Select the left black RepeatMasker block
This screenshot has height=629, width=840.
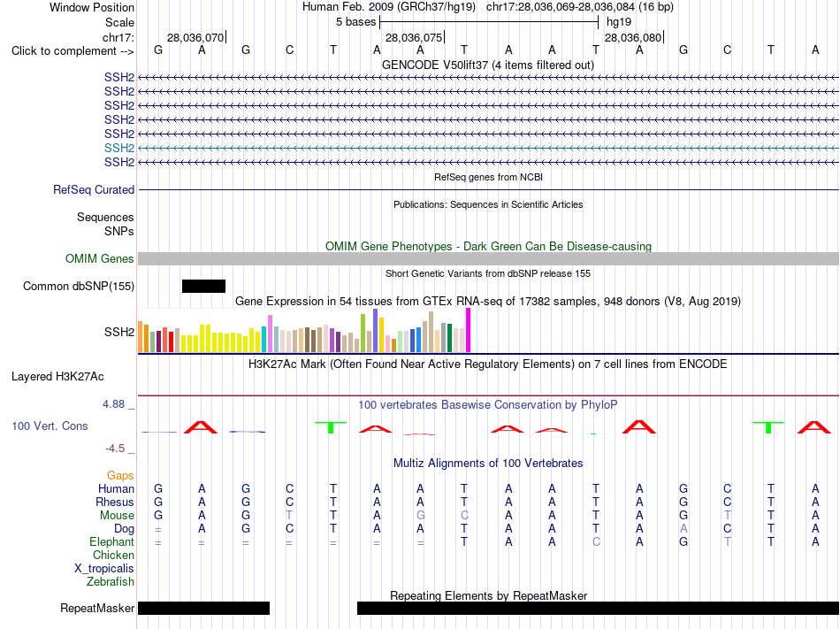pos(203,608)
